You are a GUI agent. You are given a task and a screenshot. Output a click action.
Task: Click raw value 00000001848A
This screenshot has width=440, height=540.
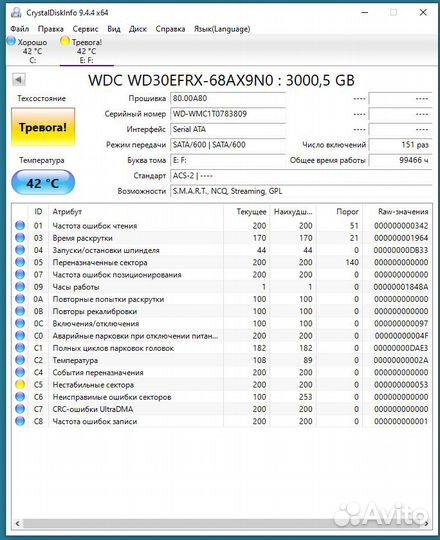tap(401, 287)
